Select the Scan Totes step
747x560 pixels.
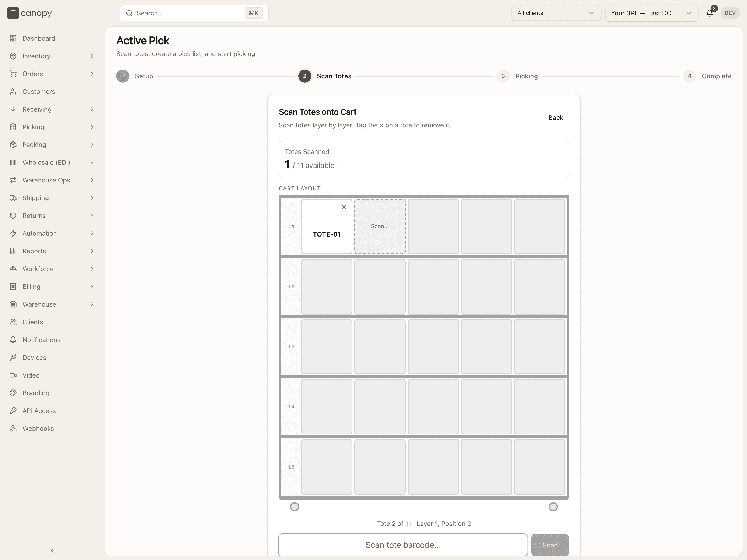pyautogui.click(x=324, y=76)
